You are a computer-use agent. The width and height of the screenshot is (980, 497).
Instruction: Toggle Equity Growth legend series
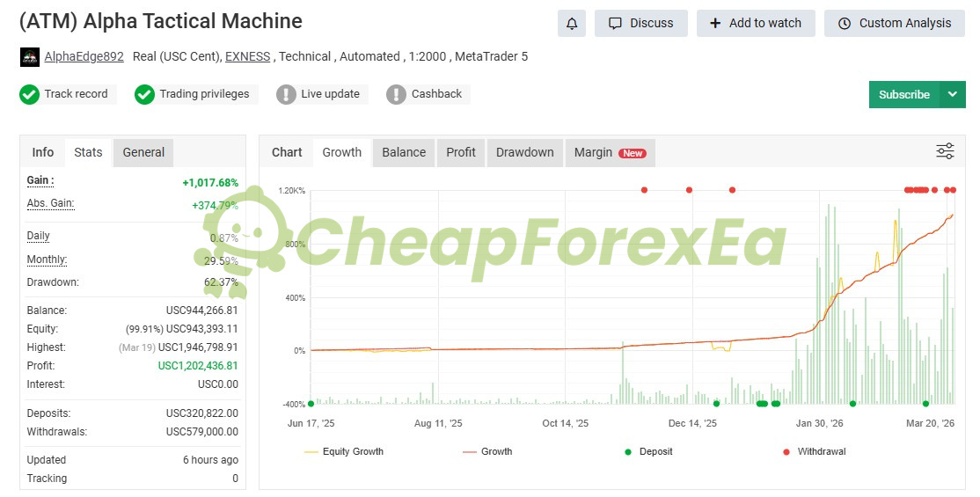[x=344, y=451]
